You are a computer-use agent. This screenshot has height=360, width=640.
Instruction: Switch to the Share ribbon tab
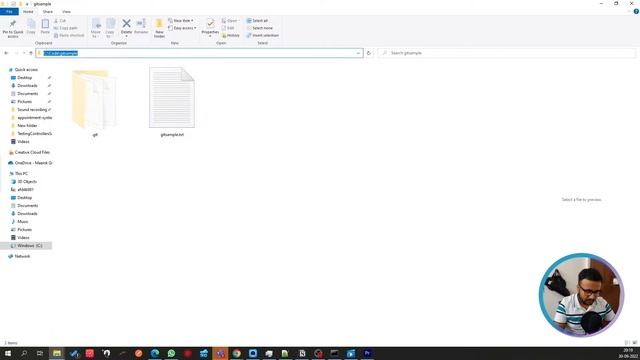(48, 12)
